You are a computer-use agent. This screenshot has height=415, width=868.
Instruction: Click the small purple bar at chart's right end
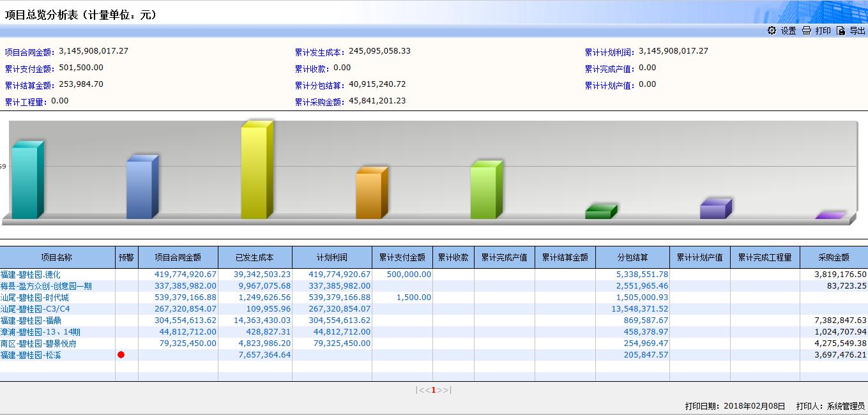click(x=829, y=216)
